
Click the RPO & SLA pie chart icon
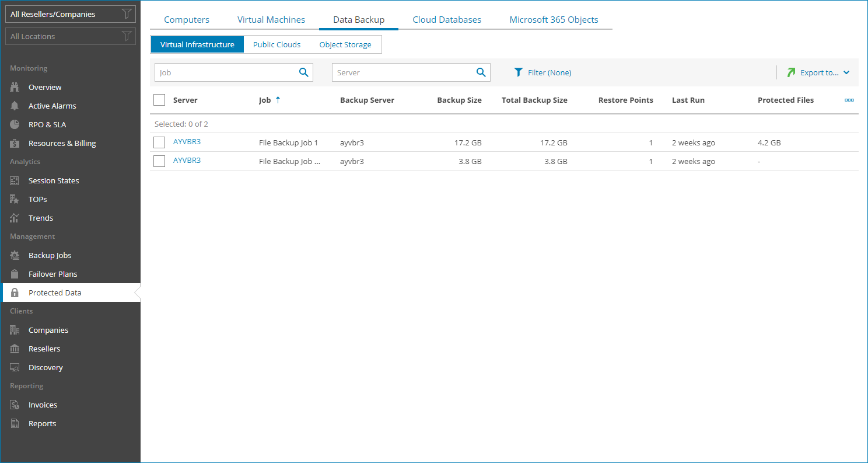click(15, 125)
